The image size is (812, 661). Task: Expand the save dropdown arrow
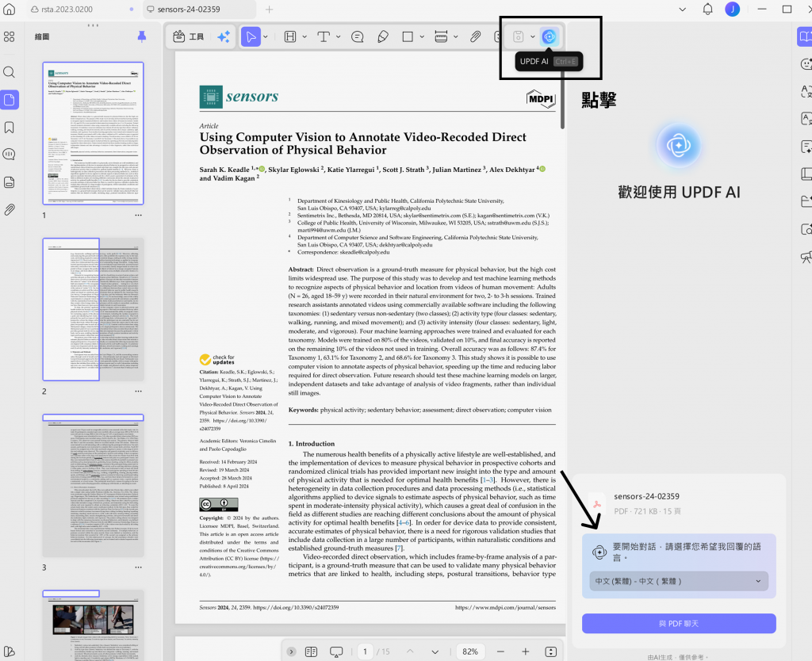[532, 36]
